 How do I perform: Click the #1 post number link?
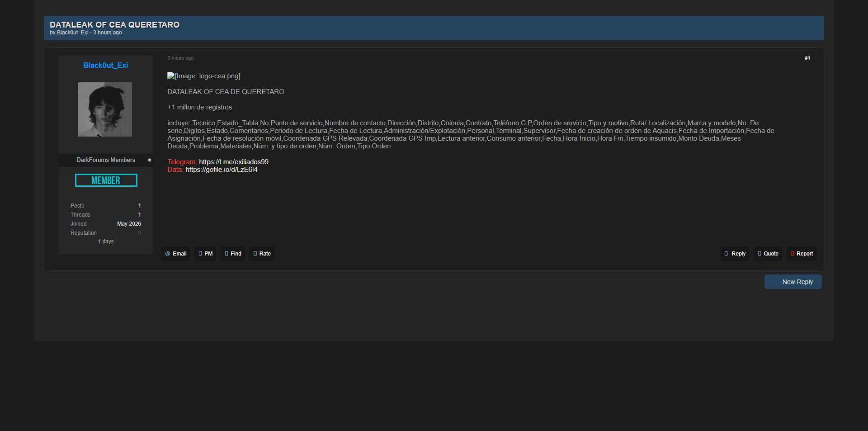[807, 58]
